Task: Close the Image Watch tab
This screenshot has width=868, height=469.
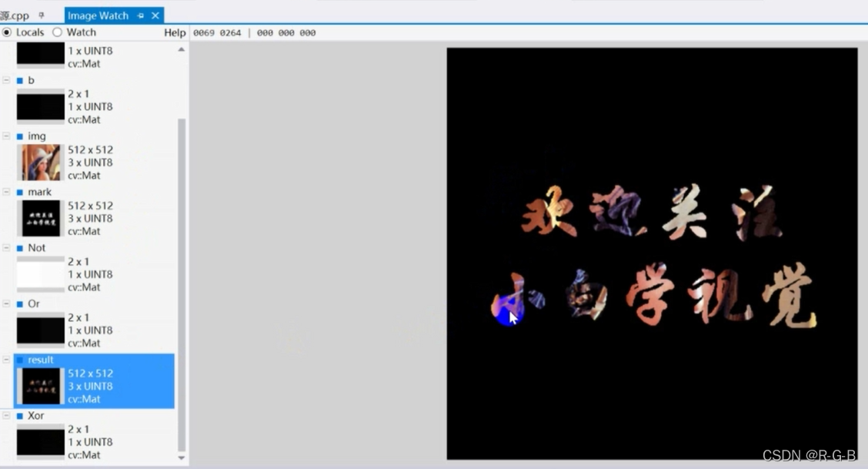Action: coord(155,15)
